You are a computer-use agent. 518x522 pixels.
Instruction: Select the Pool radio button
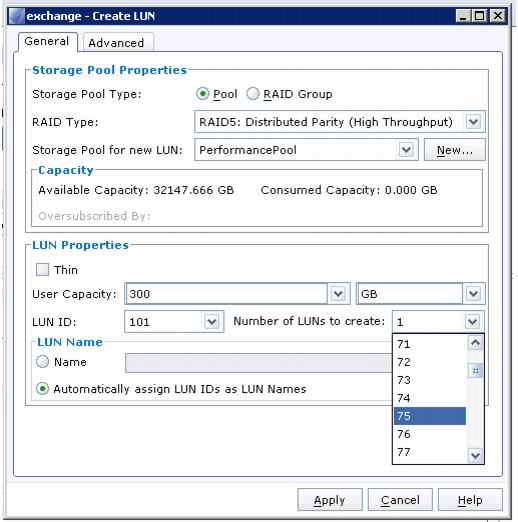pos(202,94)
